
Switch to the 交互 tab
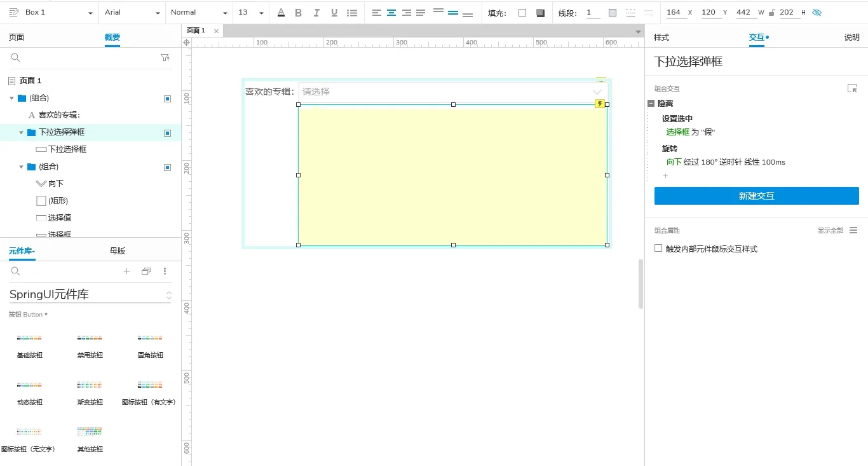click(x=757, y=38)
